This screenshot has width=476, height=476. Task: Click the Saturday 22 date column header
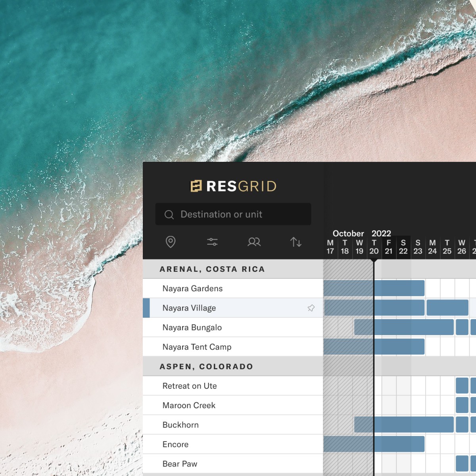pos(403,247)
